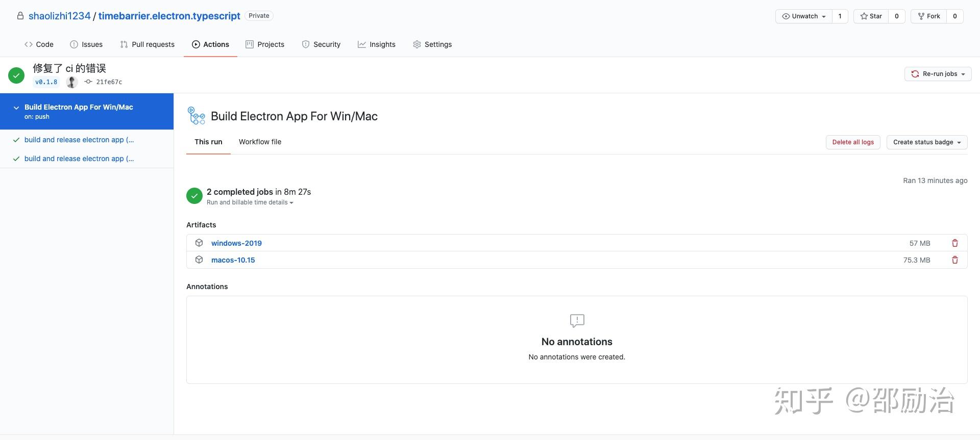This screenshot has width=980, height=440.
Task: Open the Pull requests tab
Action: [x=147, y=44]
